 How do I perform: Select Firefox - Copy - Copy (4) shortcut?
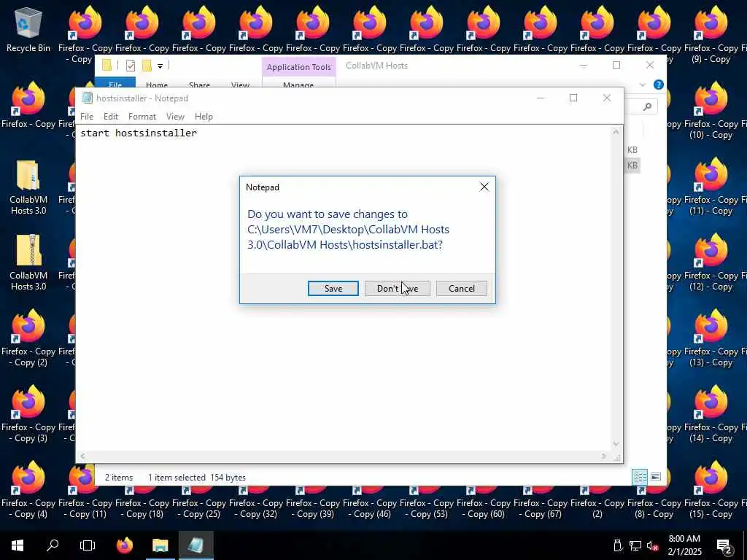click(x=28, y=489)
